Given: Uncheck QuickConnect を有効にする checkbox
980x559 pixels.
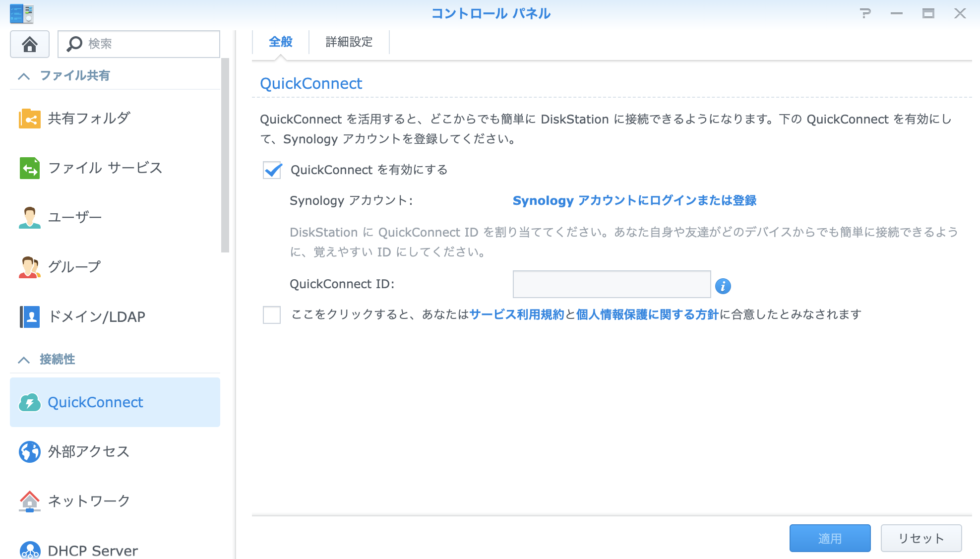Looking at the screenshot, I should [x=272, y=170].
